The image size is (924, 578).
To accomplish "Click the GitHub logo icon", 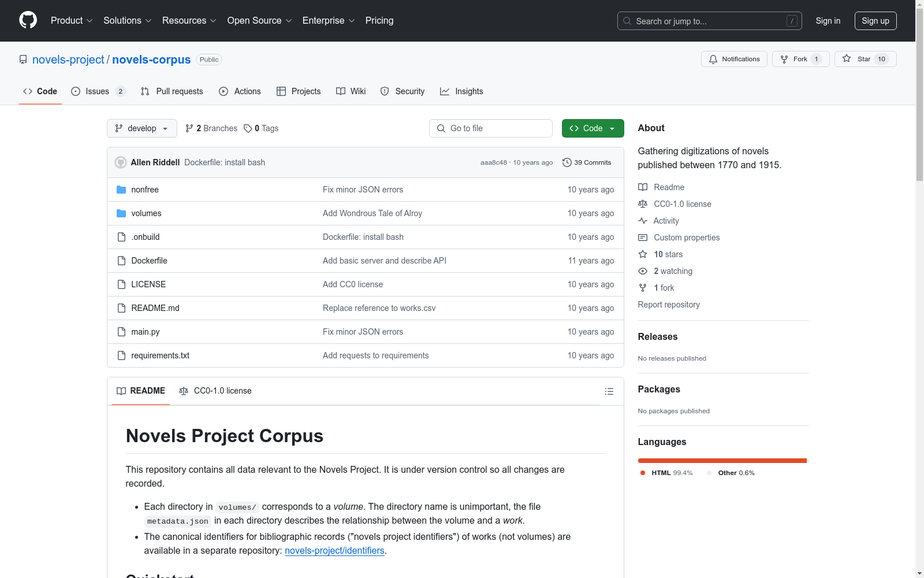I will coord(28,20).
